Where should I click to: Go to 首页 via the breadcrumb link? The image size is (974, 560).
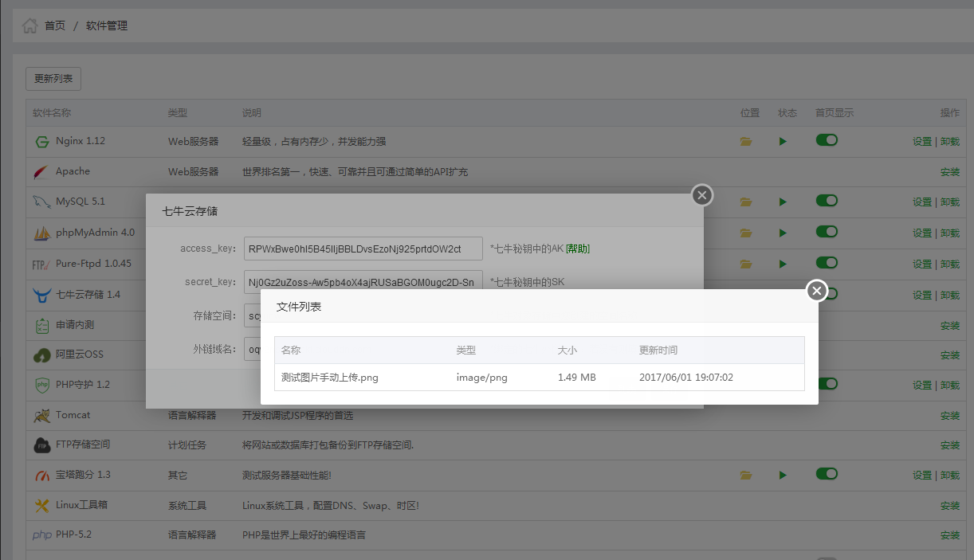coord(55,26)
